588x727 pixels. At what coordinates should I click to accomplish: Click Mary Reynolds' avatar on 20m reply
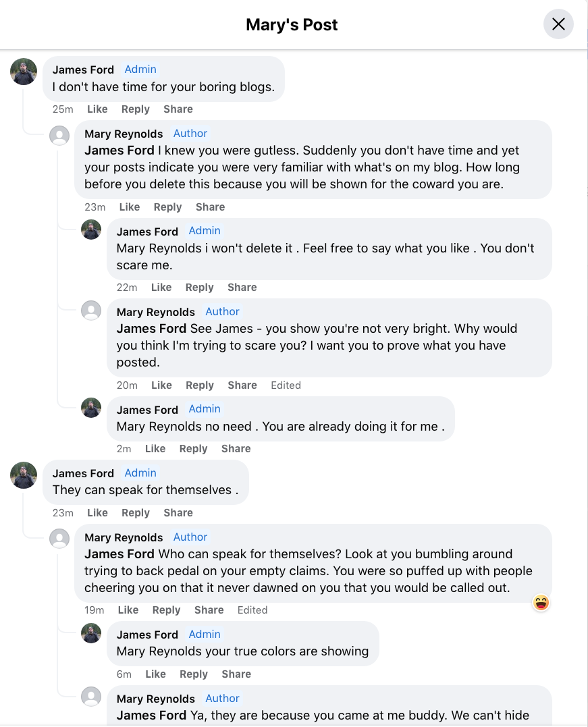pyautogui.click(x=91, y=311)
